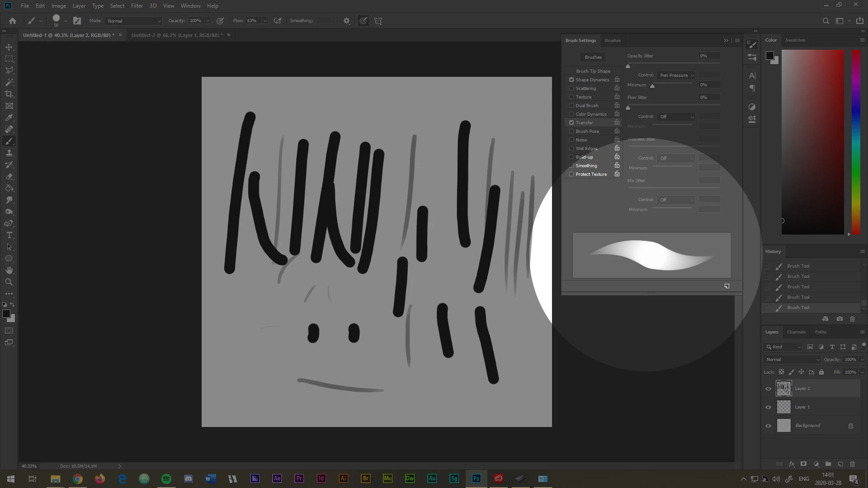This screenshot has width=868, height=488.
Task: Click the smoothing options gear icon
Action: [347, 21]
